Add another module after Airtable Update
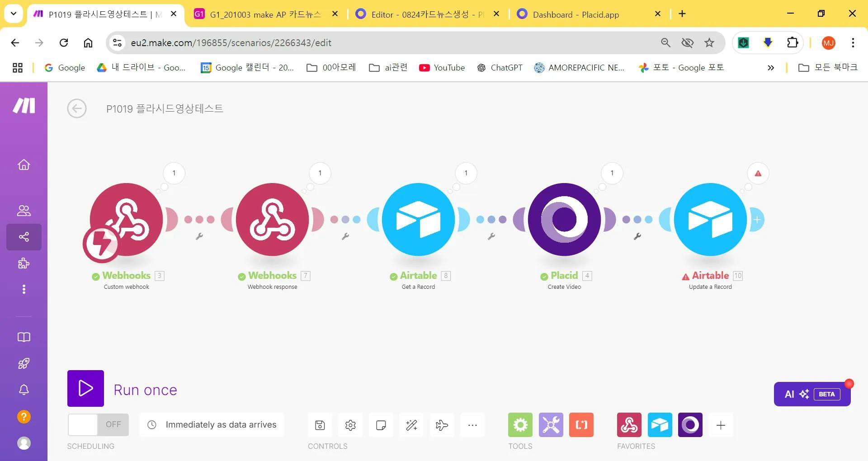 click(x=757, y=220)
